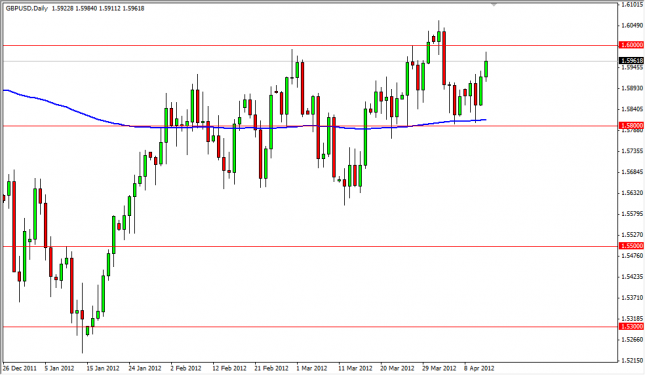
Task: Select the high value 1.59840 in header
Action: pos(86,8)
